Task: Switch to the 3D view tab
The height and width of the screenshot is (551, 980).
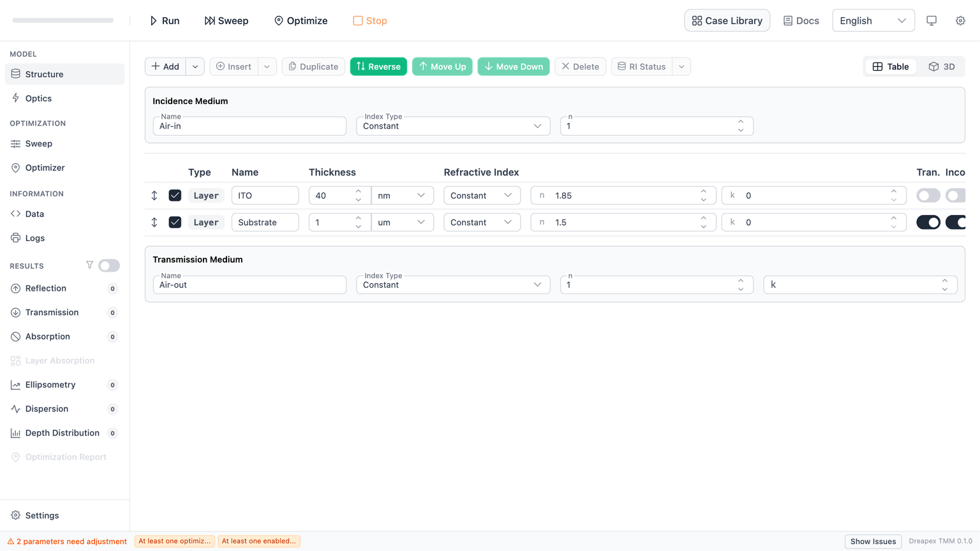Action: click(x=942, y=66)
